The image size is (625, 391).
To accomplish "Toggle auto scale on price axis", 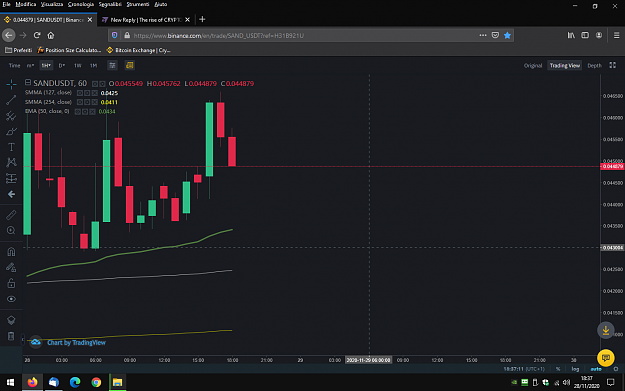I will (596, 369).
